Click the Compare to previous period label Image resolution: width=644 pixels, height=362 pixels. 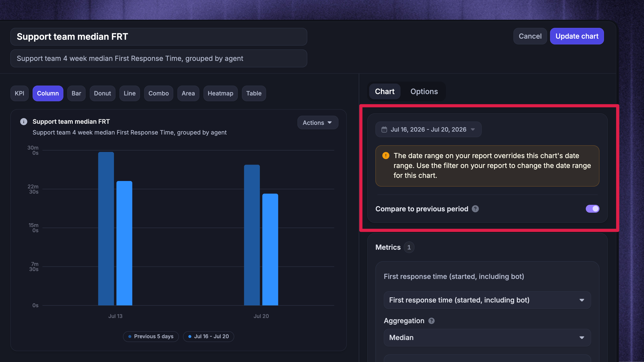(422, 209)
